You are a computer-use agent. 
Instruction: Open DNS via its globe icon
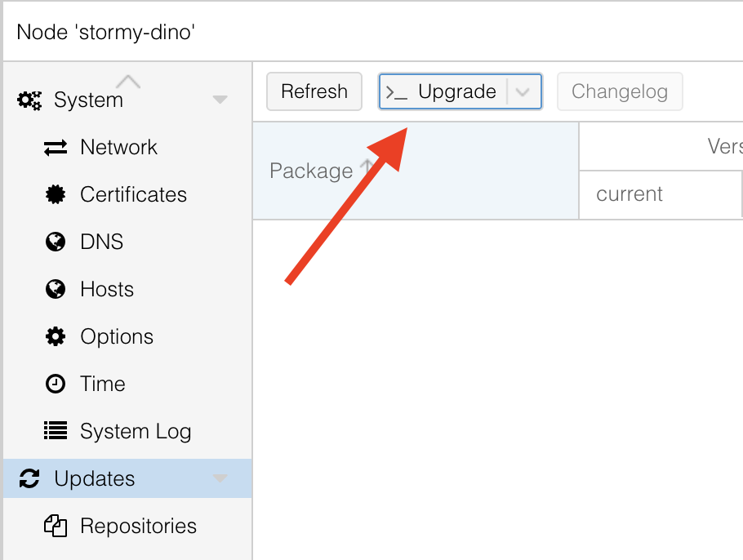[56, 242]
